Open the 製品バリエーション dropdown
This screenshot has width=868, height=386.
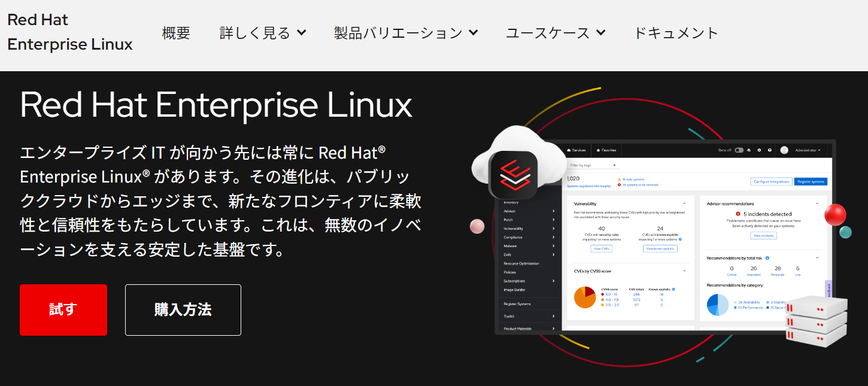tap(406, 33)
